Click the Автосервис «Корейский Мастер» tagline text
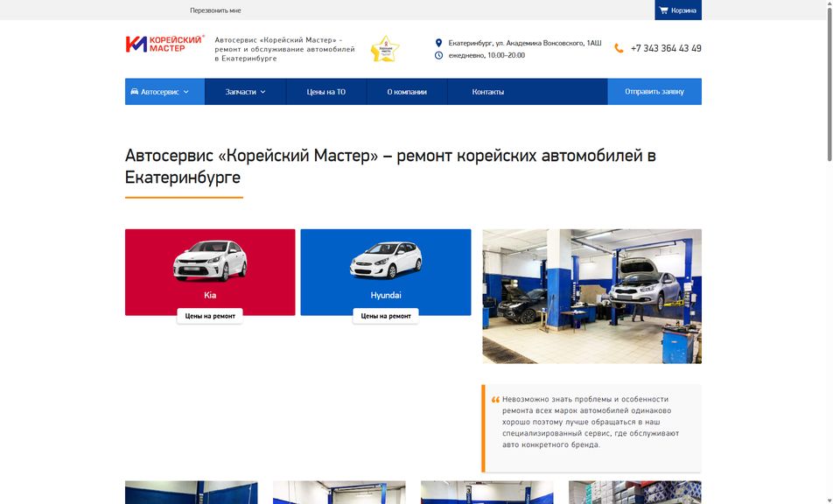The height and width of the screenshot is (504, 833). pos(284,49)
